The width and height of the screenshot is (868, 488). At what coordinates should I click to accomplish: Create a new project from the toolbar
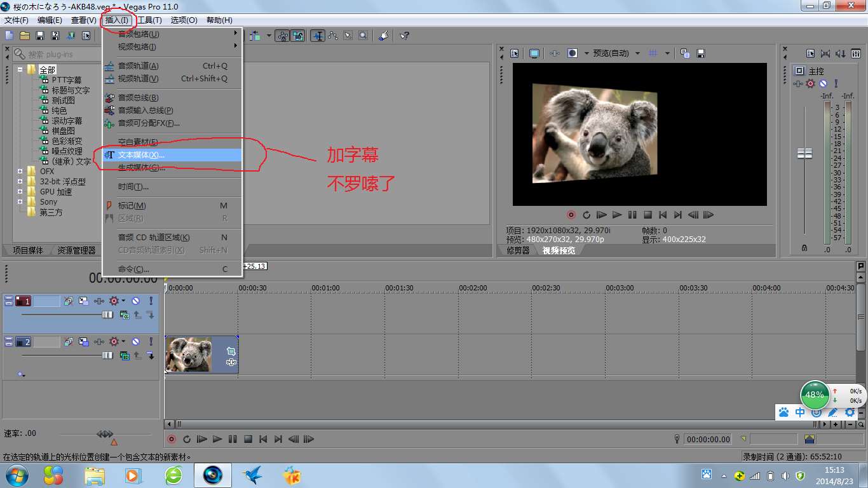pyautogui.click(x=9, y=36)
